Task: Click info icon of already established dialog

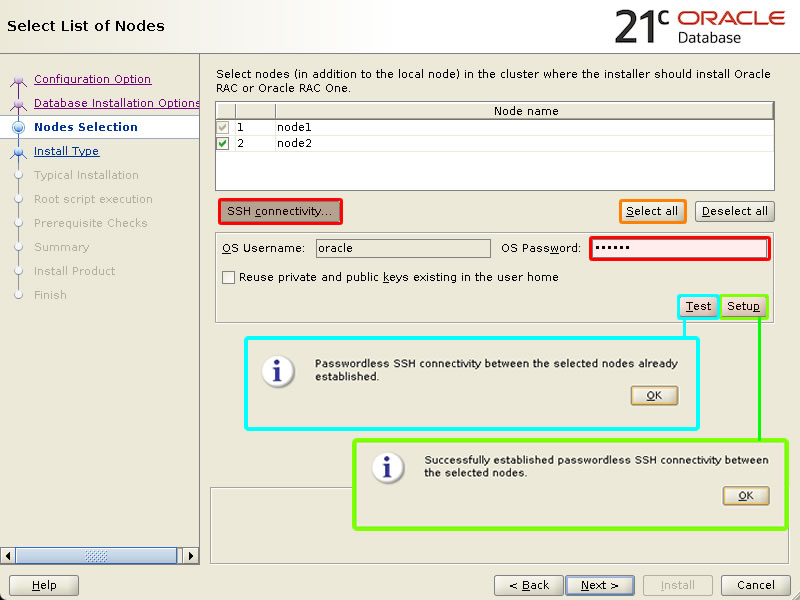Action: point(278,371)
